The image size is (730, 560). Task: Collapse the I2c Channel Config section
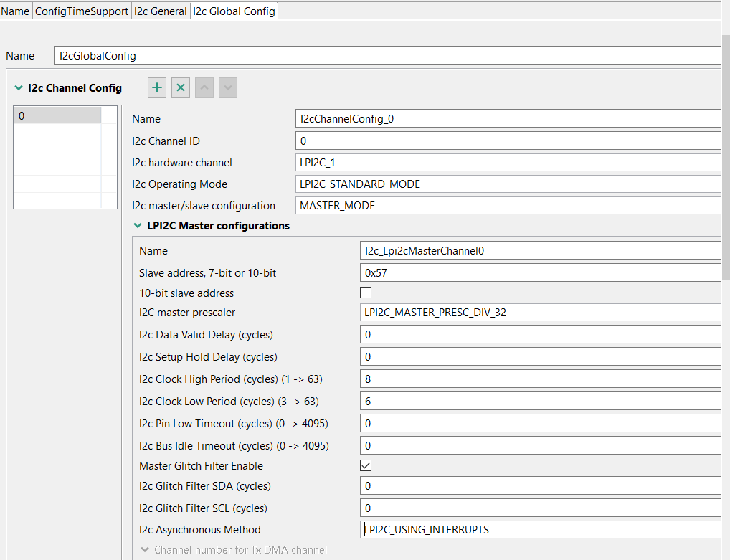click(x=17, y=87)
